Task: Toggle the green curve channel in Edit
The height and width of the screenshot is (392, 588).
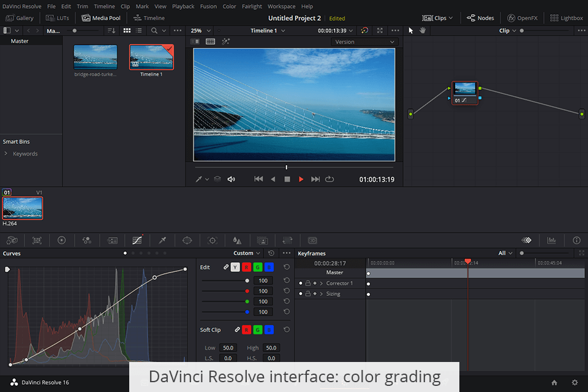Action: click(258, 267)
